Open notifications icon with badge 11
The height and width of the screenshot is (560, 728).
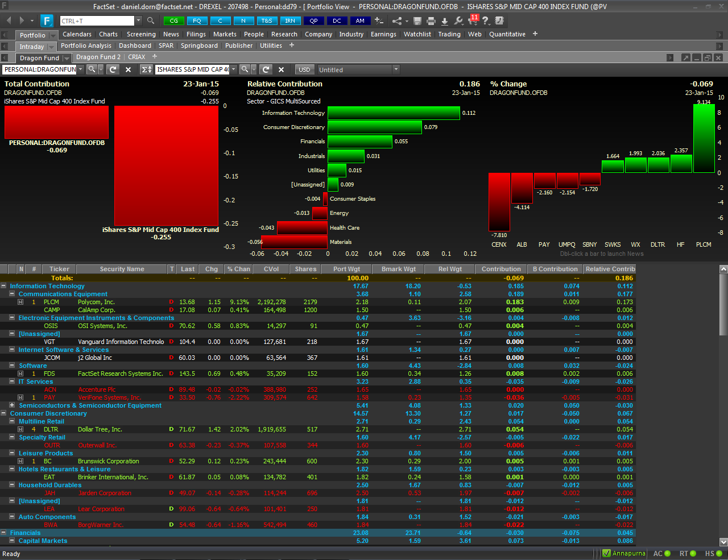tap(473, 20)
